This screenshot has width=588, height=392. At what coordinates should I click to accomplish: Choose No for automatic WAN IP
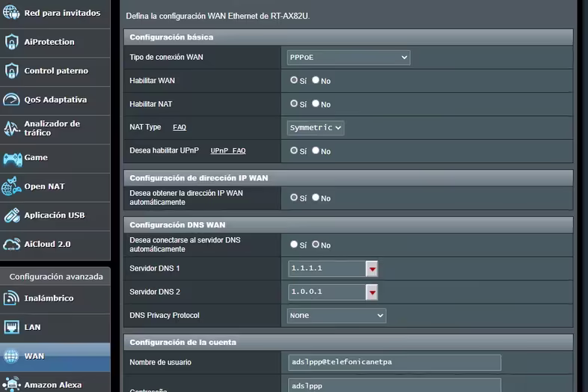316,197
